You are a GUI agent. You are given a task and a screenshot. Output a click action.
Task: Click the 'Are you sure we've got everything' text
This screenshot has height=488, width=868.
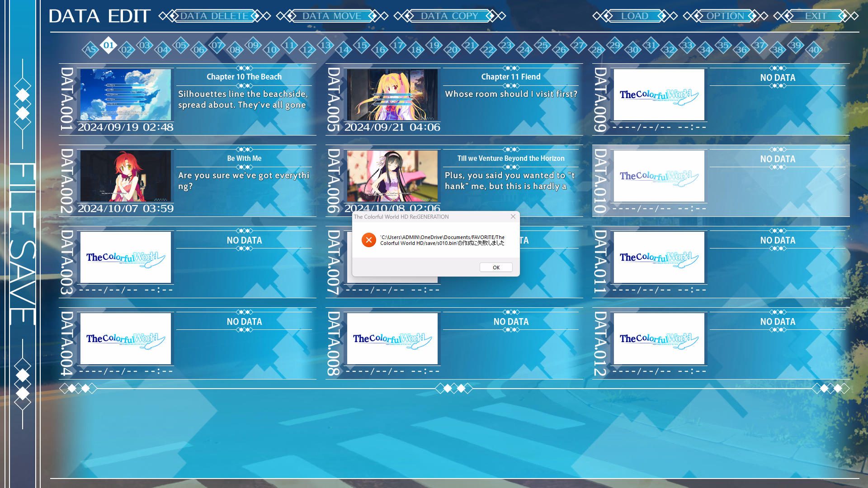[x=244, y=180]
